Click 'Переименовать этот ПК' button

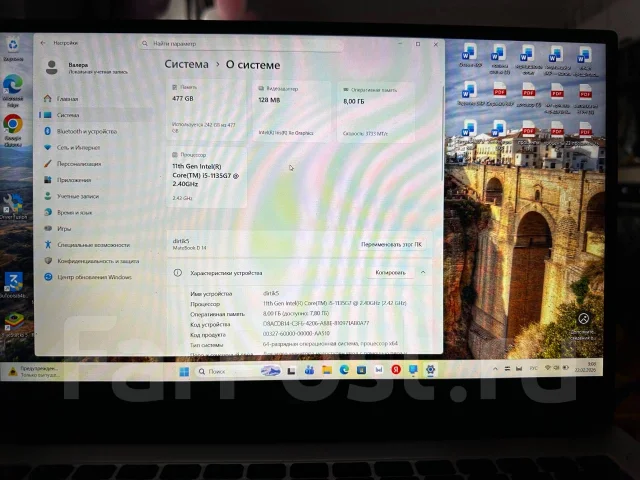pyautogui.click(x=391, y=244)
